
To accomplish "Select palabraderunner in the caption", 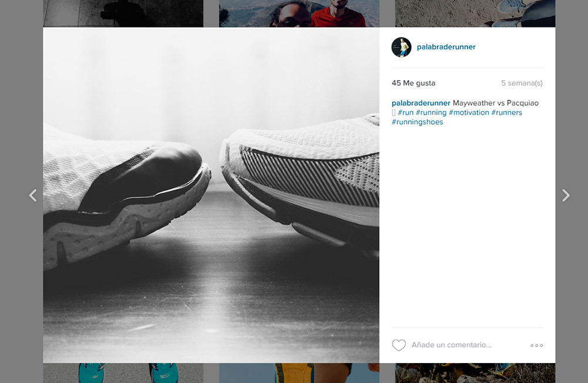I will [420, 103].
